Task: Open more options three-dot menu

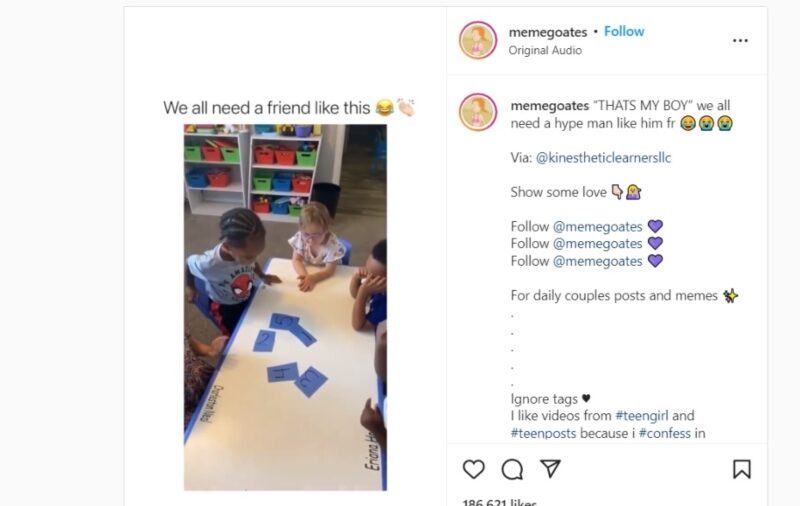Action: [x=740, y=41]
